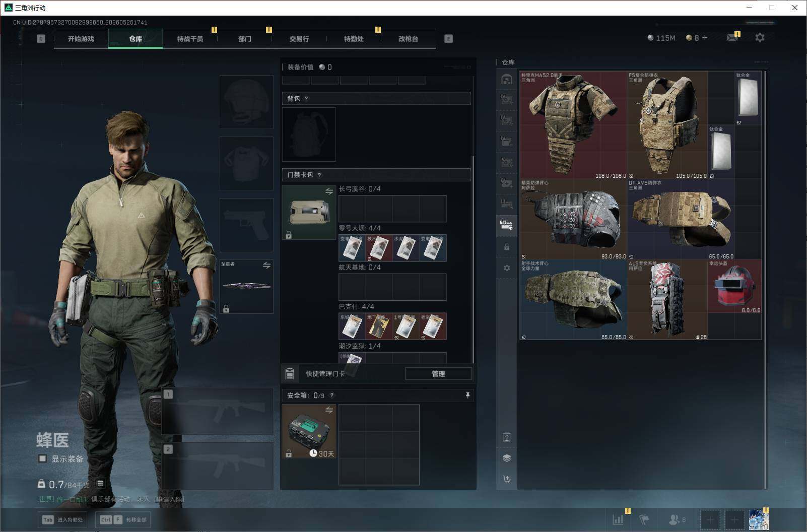Click the 申请入队 link in chat
This screenshot has height=532, width=807.
point(169,499)
